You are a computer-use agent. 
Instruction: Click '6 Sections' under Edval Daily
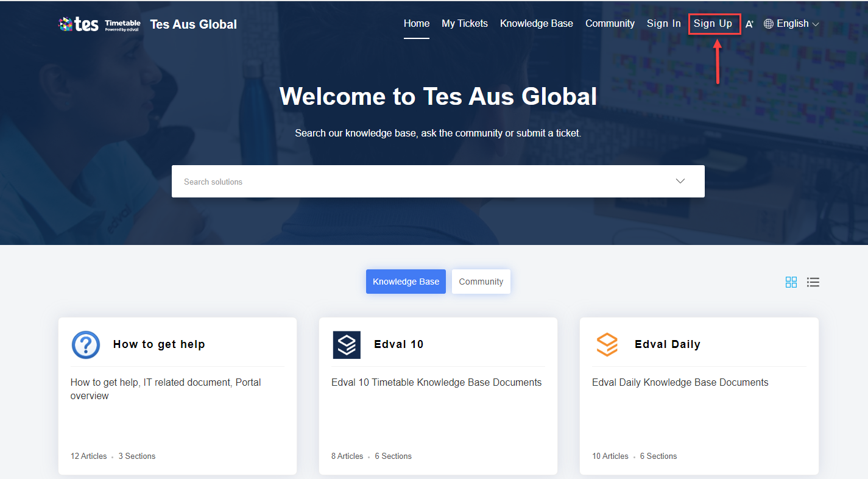click(x=658, y=456)
